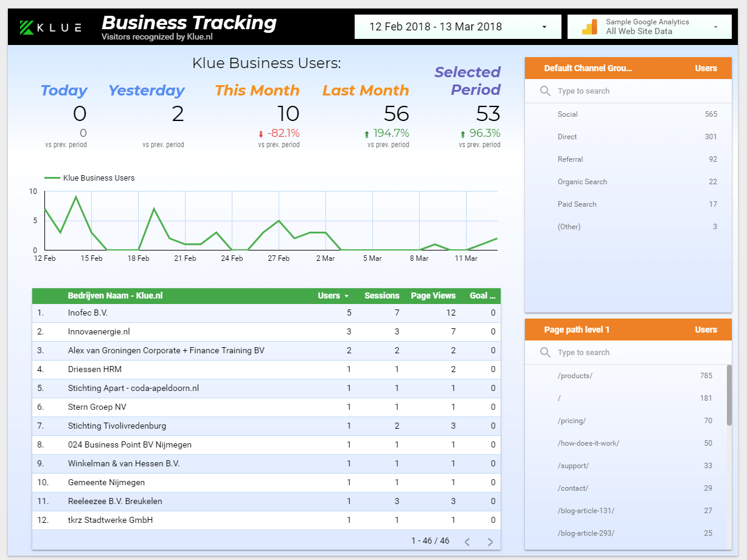
Task: Select the /pricing/ page path
Action: (x=625, y=421)
